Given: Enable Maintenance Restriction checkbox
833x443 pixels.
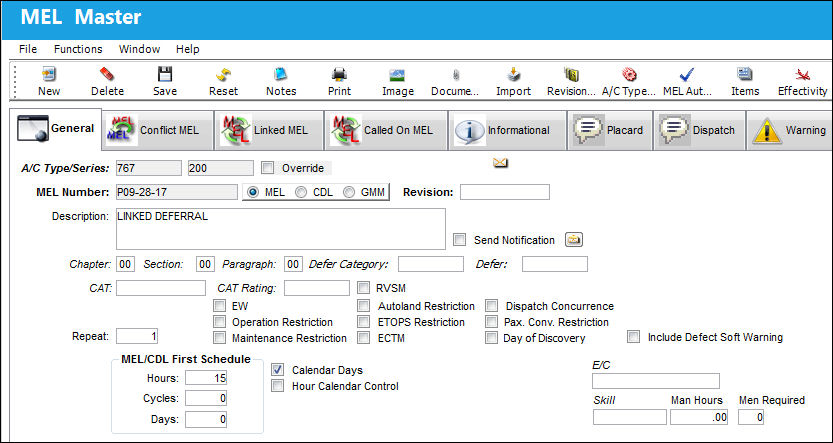Looking at the screenshot, I should [x=219, y=338].
